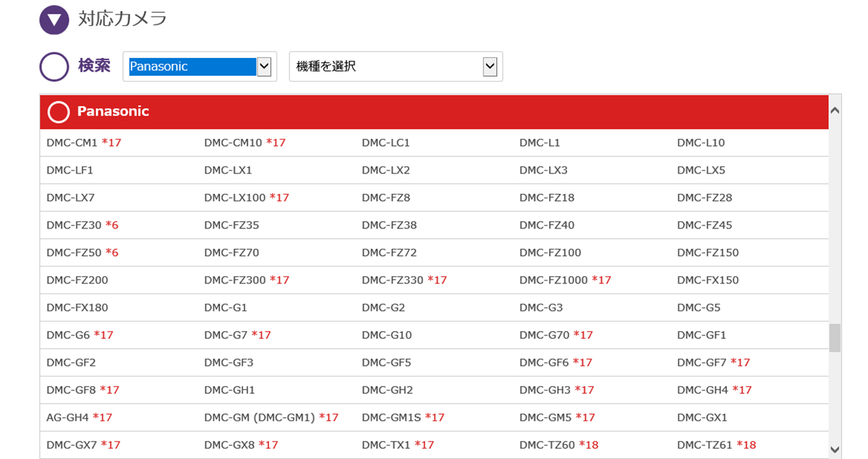Screen dimensions: 868x459
Task: Click the circle icon beside 検索
Action: click(x=54, y=67)
